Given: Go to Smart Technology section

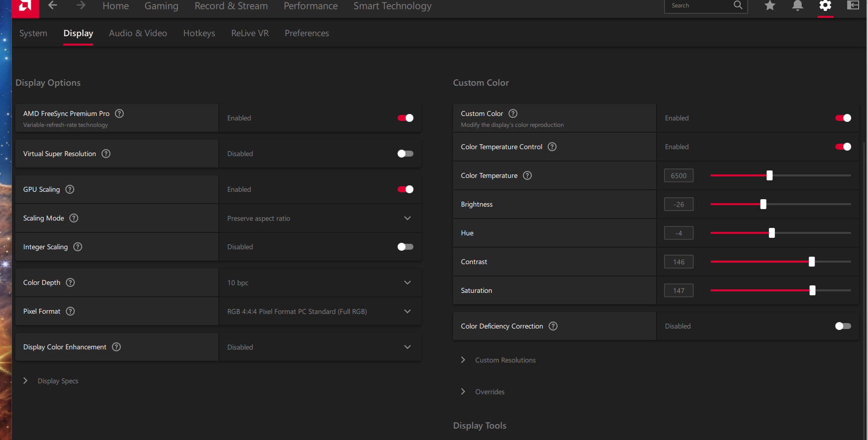Looking at the screenshot, I should pyautogui.click(x=393, y=6).
